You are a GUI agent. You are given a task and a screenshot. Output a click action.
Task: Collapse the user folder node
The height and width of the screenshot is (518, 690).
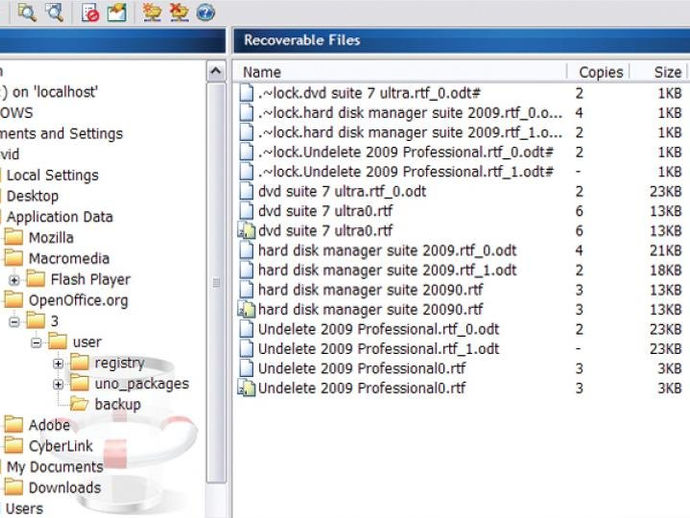pos(36,342)
